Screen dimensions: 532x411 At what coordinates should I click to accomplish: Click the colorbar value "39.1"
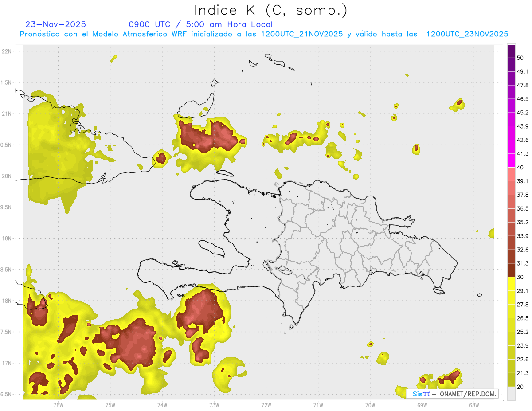point(523,181)
